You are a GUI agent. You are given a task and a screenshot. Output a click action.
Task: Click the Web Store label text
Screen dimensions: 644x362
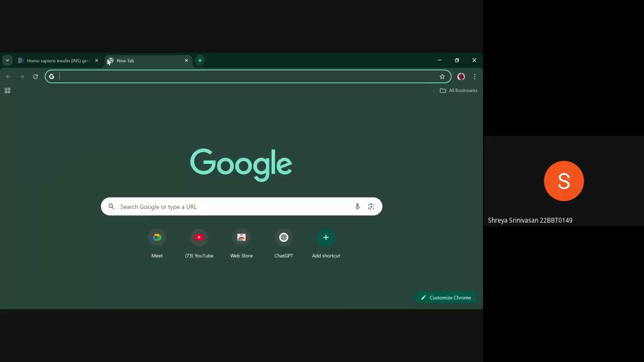coord(242,256)
